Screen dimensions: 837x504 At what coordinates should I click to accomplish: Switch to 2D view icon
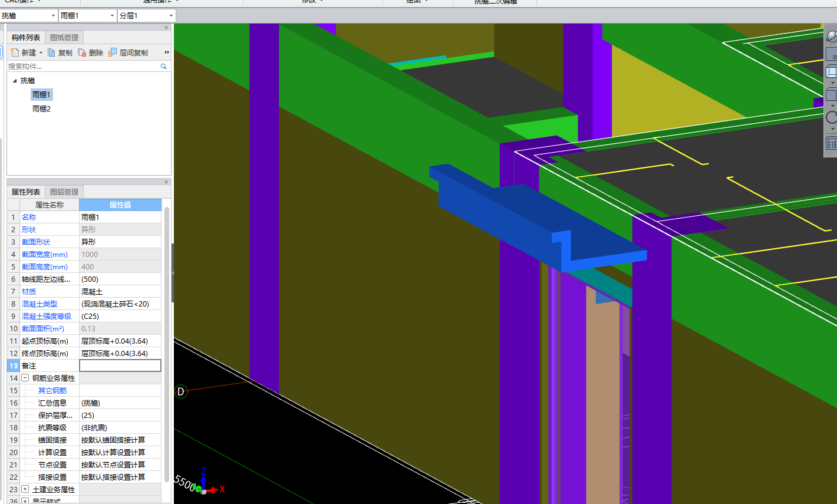tap(832, 55)
